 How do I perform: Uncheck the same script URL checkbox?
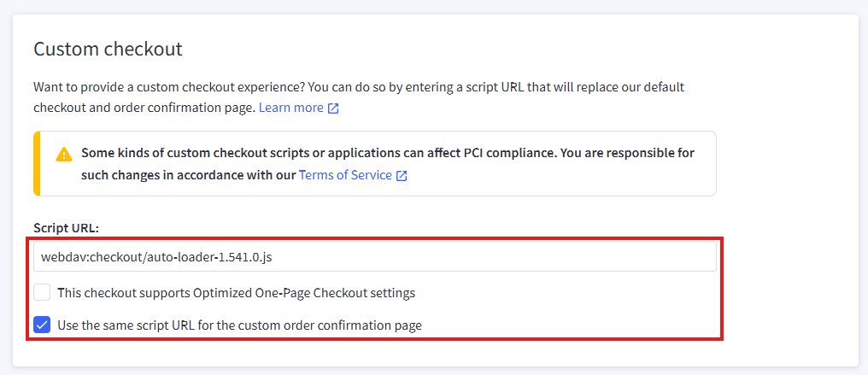pos(42,325)
